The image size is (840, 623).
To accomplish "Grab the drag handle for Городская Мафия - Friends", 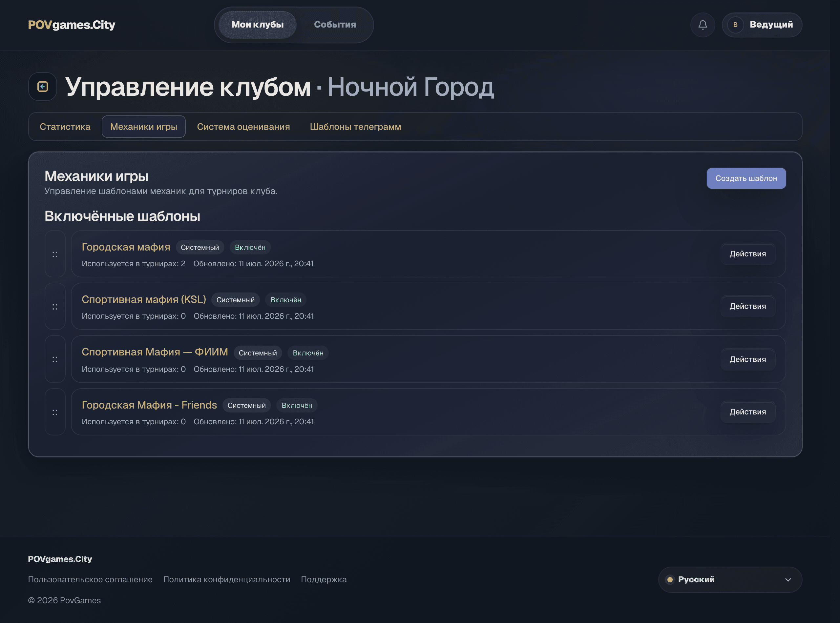I will click(55, 412).
